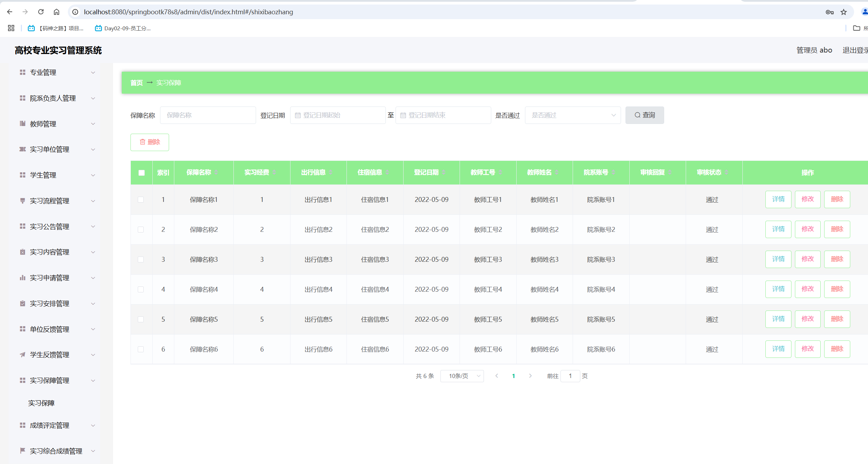Click the 实习内容管理 sidebar icon
This screenshot has width=868, height=464.
[23, 252]
